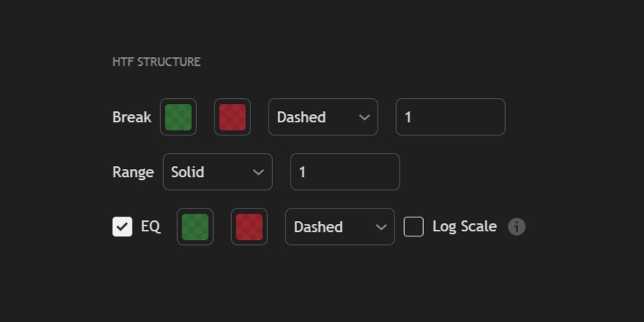Open the Break row red color swatch
This screenshot has width=644, height=322.
coord(232,117)
